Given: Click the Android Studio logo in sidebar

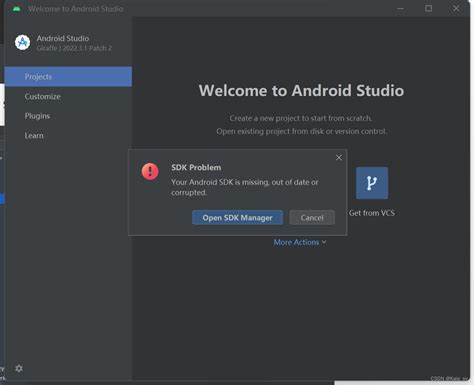Looking at the screenshot, I should [23, 42].
